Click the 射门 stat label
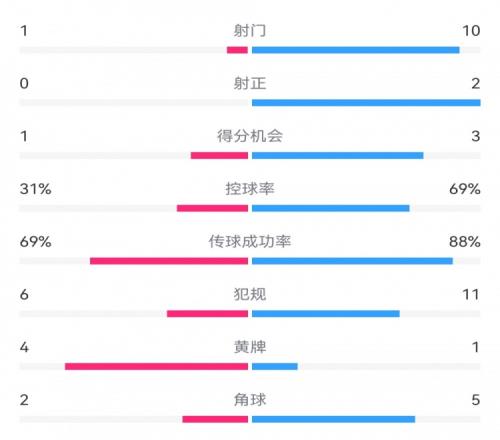Image resolution: width=500 pixels, height=440 pixels. [x=250, y=31]
